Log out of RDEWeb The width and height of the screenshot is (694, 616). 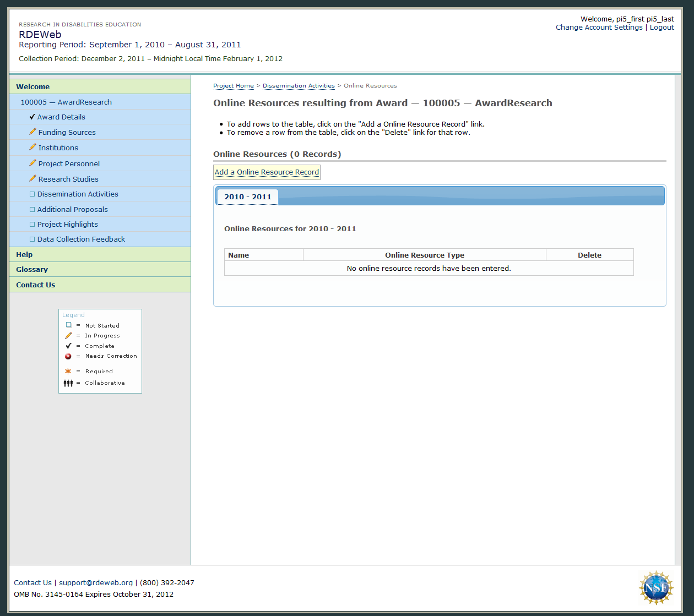coord(662,27)
